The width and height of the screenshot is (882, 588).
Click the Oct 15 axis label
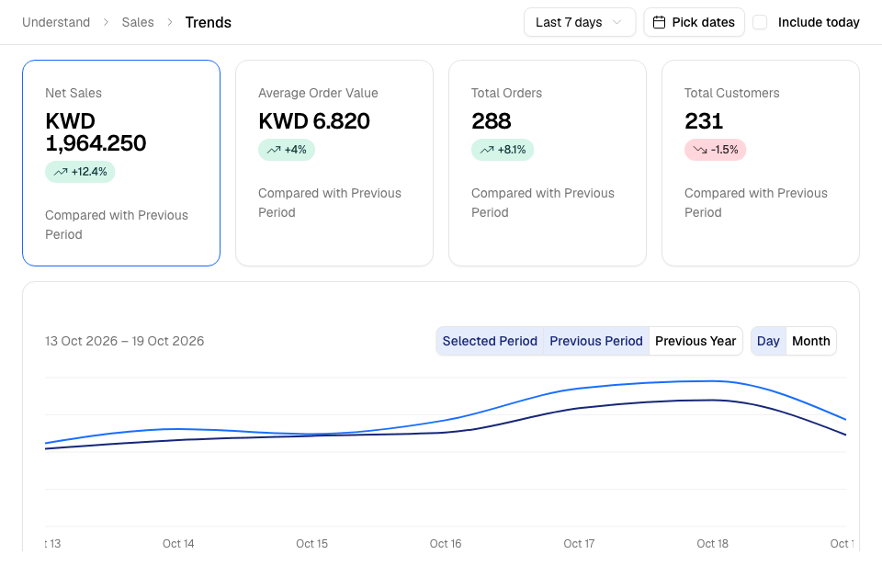coord(311,544)
